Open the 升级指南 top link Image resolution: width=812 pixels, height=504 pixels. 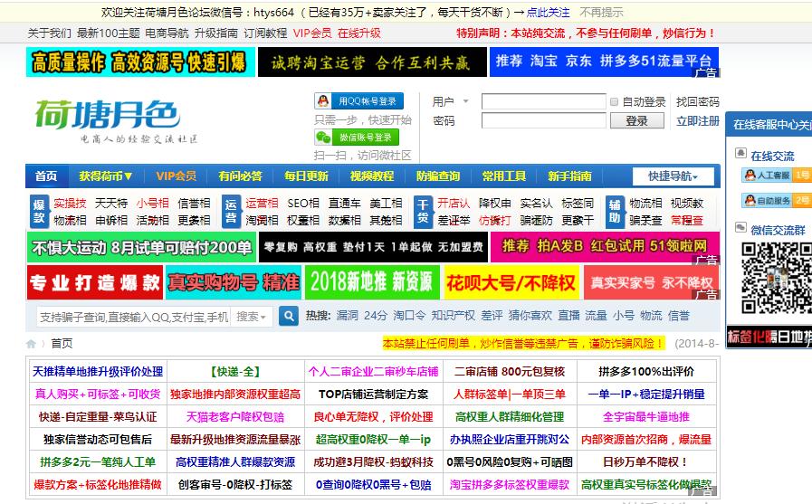(x=216, y=33)
